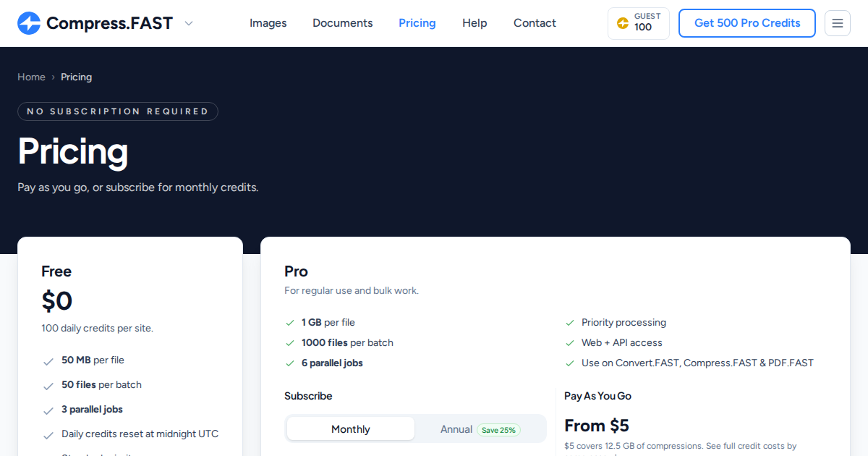Click the checkmark next to 6 parallel jobs
Image resolution: width=868 pixels, height=456 pixels.
click(289, 363)
